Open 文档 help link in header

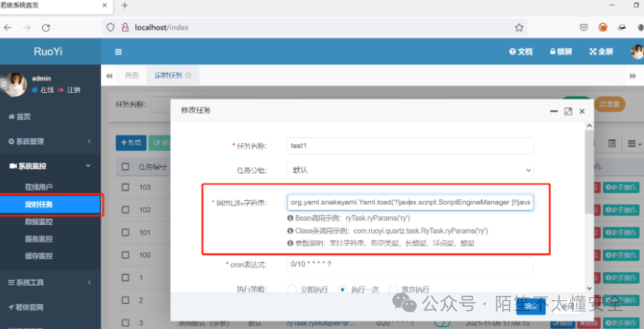521,52
